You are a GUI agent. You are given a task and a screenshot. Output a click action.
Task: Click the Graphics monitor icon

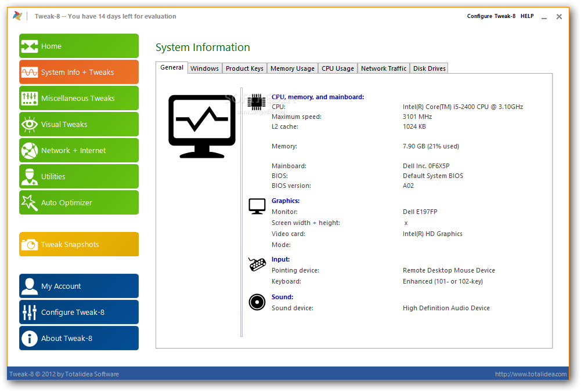pos(257,206)
